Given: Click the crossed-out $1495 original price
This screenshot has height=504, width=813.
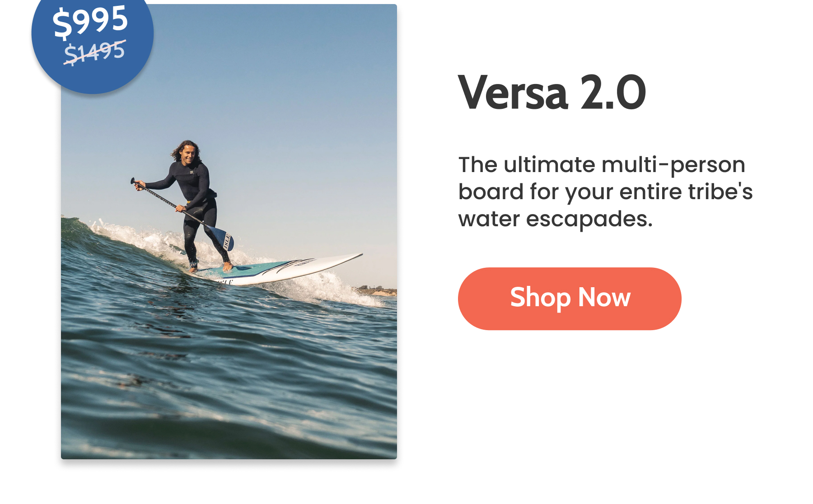Looking at the screenshot, I should point(94,52).
